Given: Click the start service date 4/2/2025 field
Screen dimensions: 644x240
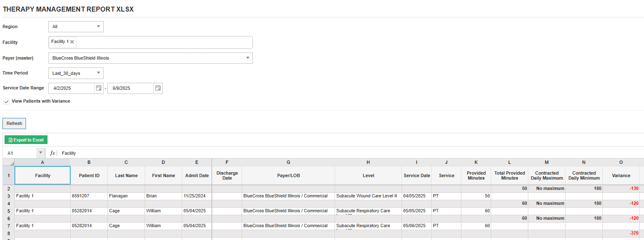Looking at the screenshot, I should (71, 88).
